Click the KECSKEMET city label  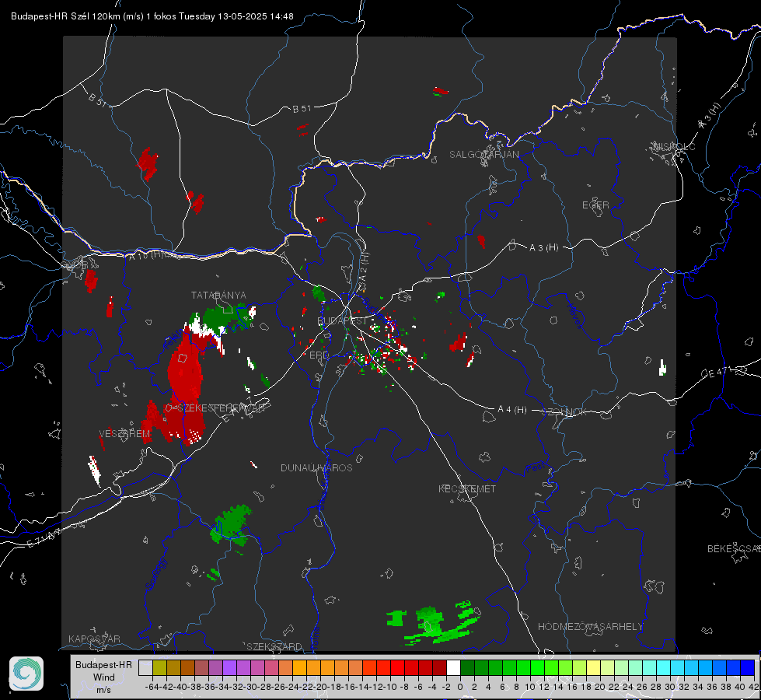(467, 489)
